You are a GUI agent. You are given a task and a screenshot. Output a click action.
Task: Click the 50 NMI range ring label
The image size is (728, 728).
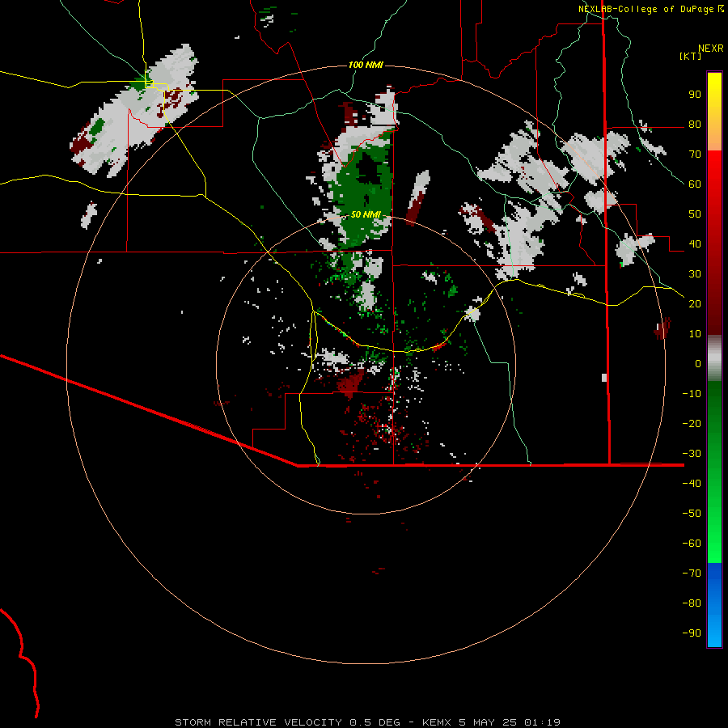366,214
